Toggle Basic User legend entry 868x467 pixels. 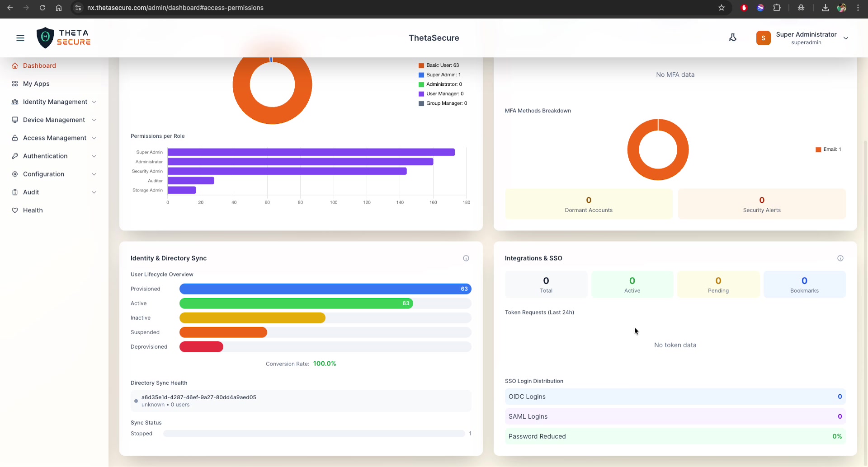[439, 65]
